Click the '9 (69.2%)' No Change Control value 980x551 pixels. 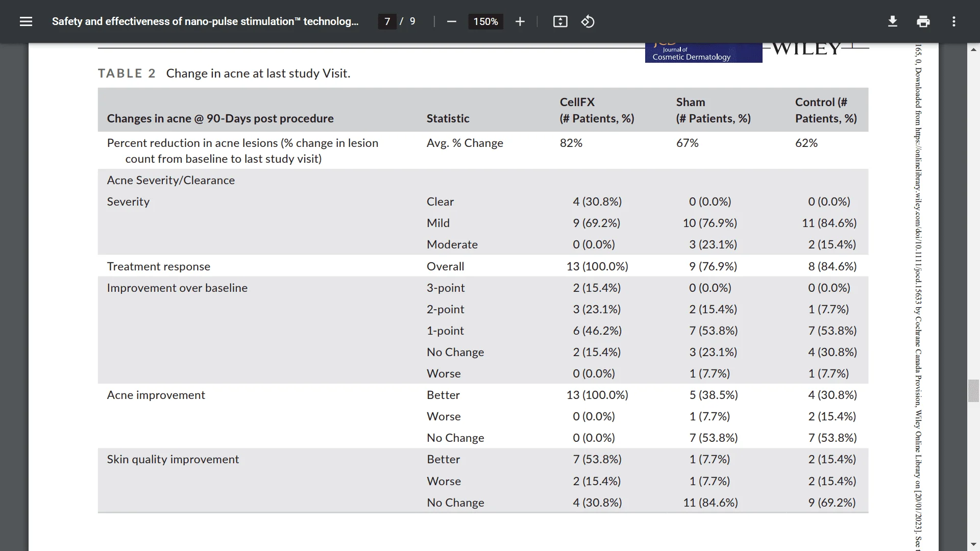(831, 503)
